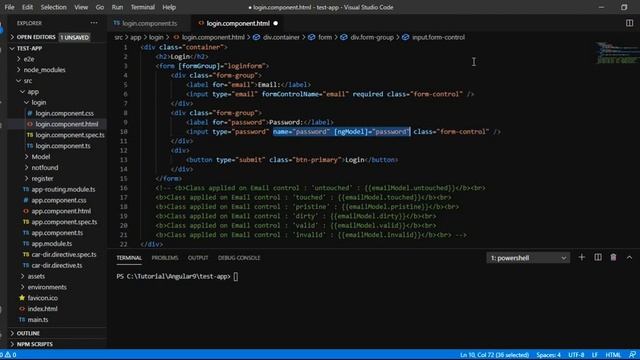The width and height of the screenshot is (640, 360).
Task: Expand the Open Editors section
Action: pyautogui.click(x=36, y=37)
